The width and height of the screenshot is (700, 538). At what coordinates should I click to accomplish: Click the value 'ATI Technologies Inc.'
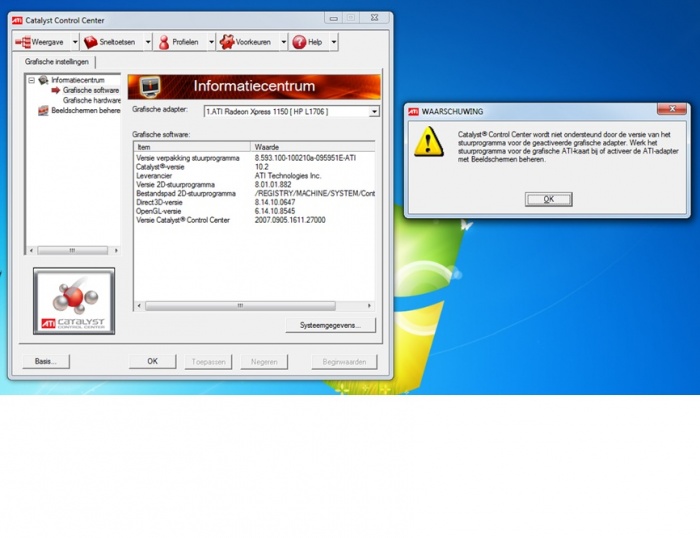(288, 175)
